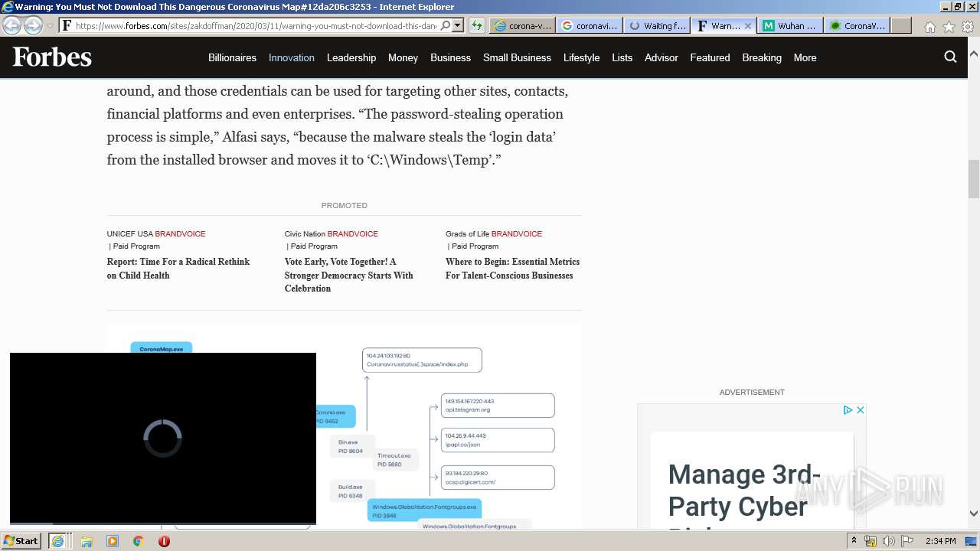Open the Lifestyle menu

tap(581, 57)
